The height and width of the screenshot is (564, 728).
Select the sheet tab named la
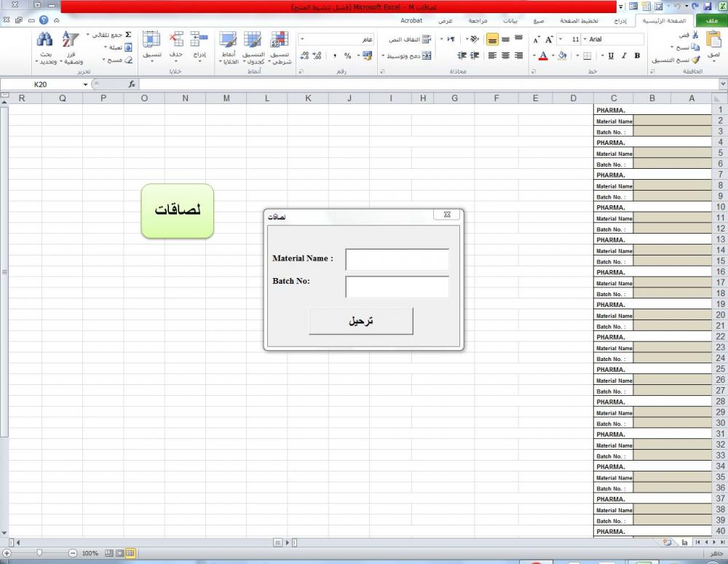pyautogui.click(x=684, y=542)
